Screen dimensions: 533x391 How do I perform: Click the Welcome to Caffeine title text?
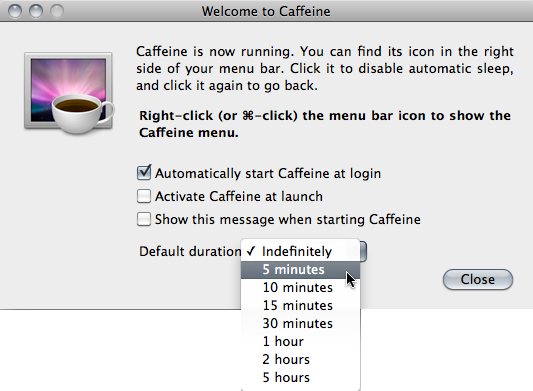(x=266, y=11)
